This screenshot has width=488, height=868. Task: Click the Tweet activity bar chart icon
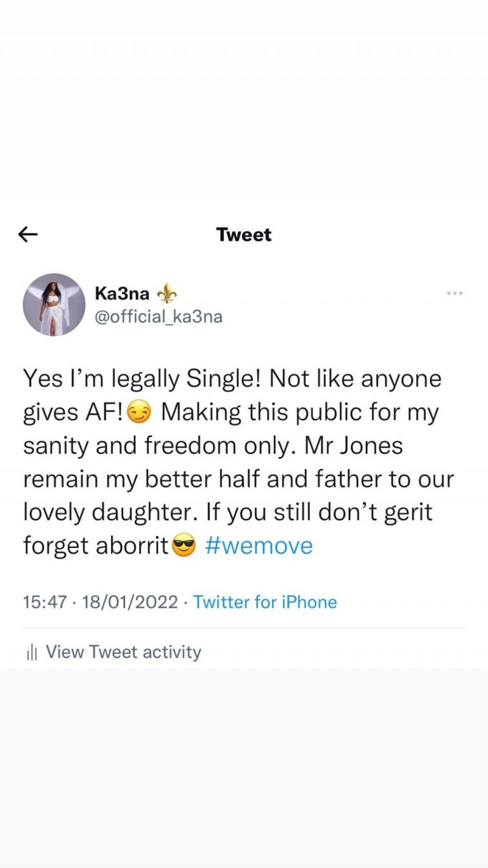click(32, 652)
